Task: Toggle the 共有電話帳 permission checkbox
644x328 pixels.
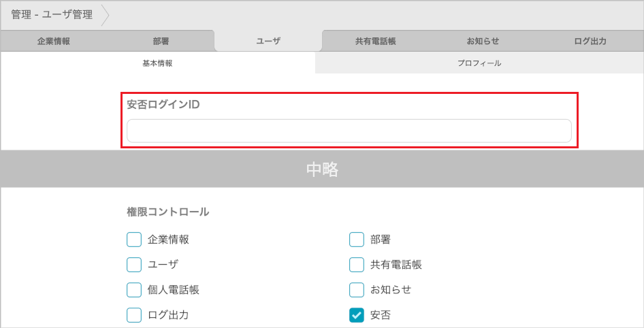Action: pyautogui.click(x=357, y=265)
